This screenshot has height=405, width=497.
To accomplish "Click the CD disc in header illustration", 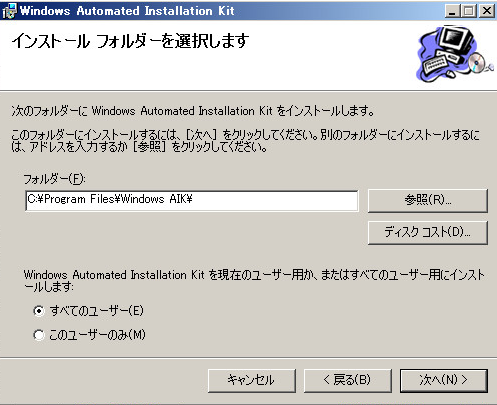I will tap(477, 62).
